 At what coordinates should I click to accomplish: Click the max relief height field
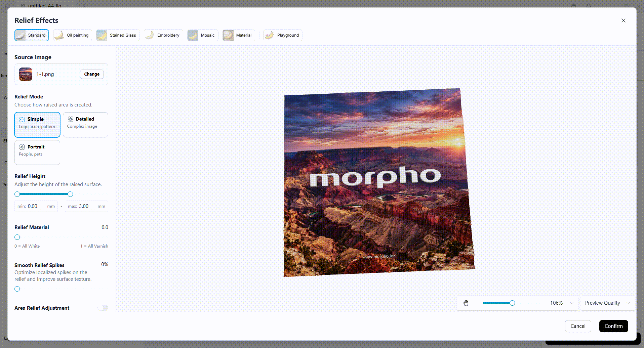pos(87,206)
